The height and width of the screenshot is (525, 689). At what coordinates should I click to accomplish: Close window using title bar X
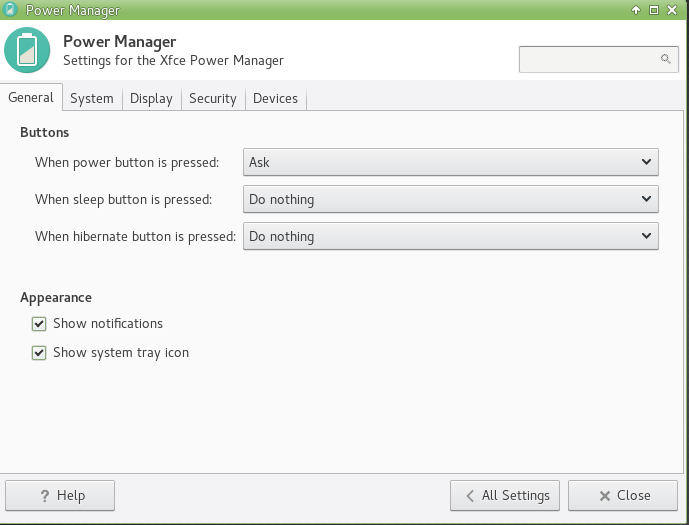click(673, 11)
